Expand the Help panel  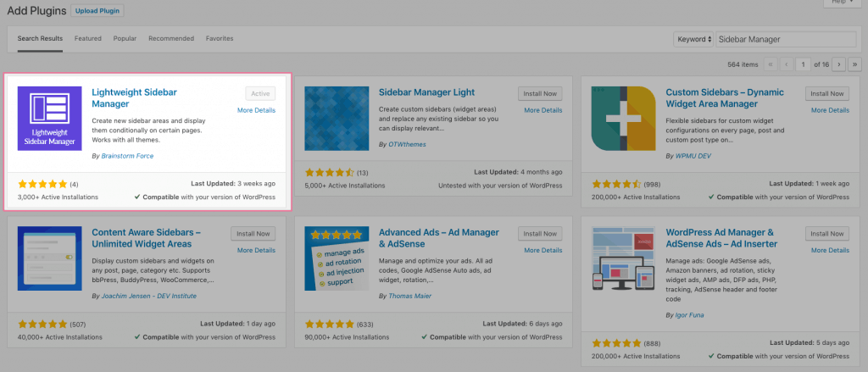pyautogui.click(x=842, y=3)
